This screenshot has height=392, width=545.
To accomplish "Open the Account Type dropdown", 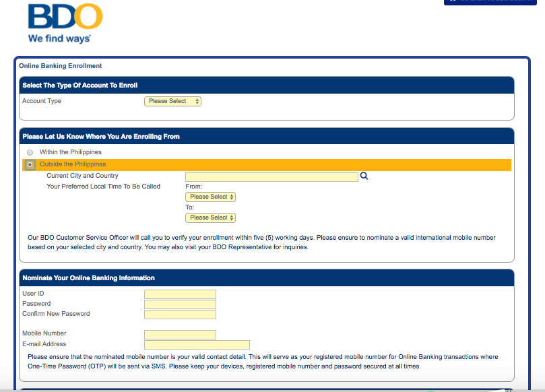I will point(172,100).
